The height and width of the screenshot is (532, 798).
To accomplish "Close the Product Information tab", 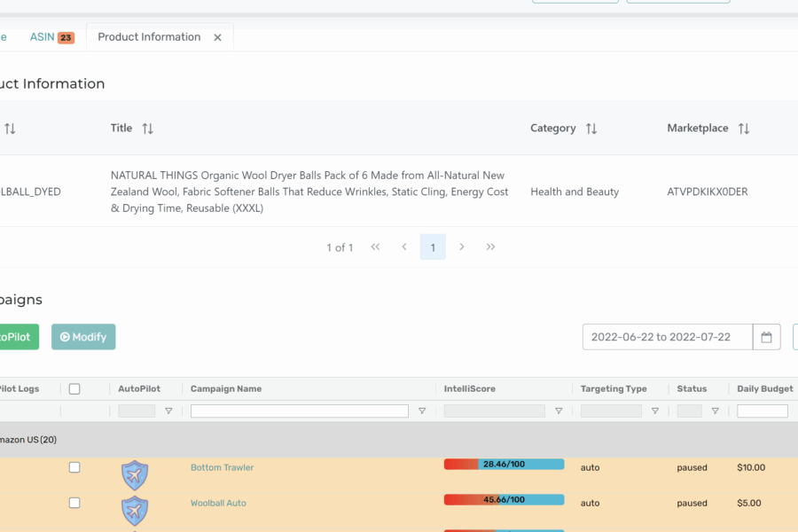I will pyautogui.click(x=217, y=37).
